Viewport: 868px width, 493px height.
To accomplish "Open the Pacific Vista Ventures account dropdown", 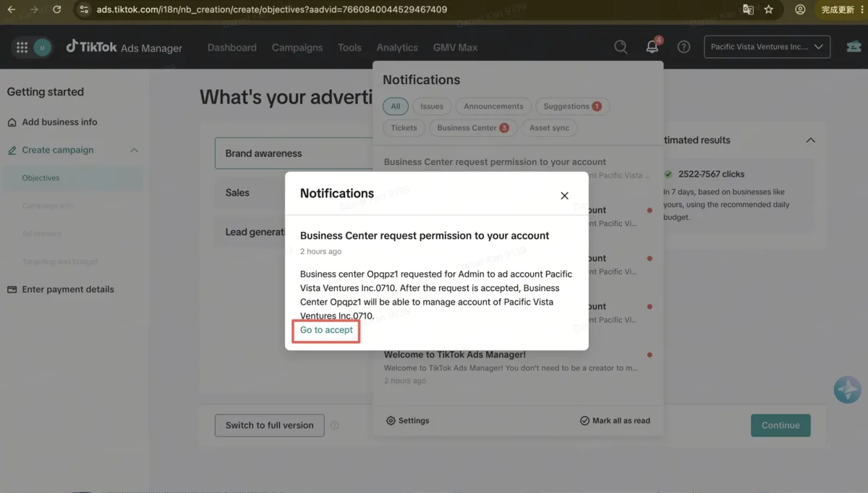I will pyautogui.click(x=767, y=47).
